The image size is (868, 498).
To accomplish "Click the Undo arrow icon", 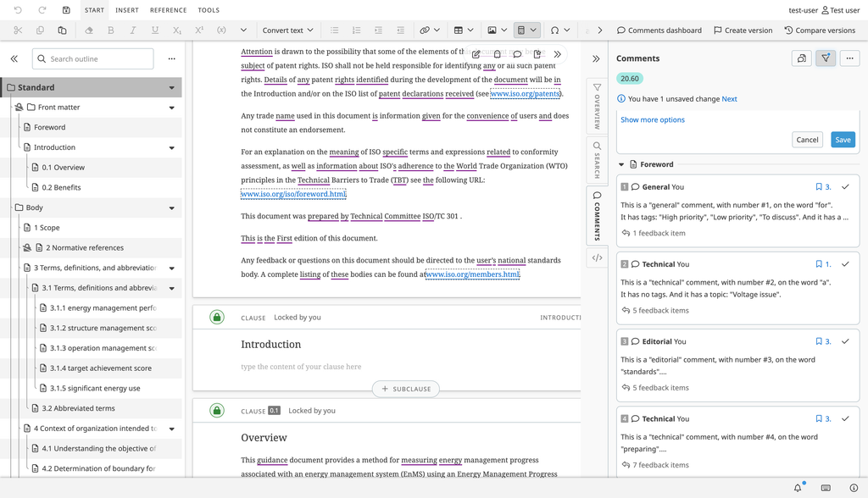I will 18,10.
